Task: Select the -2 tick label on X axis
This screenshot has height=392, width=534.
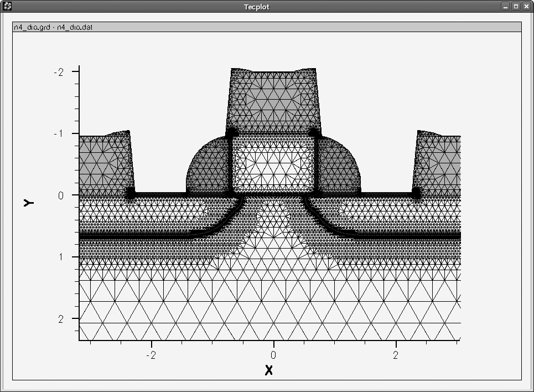Action: (x=151, y=354)
